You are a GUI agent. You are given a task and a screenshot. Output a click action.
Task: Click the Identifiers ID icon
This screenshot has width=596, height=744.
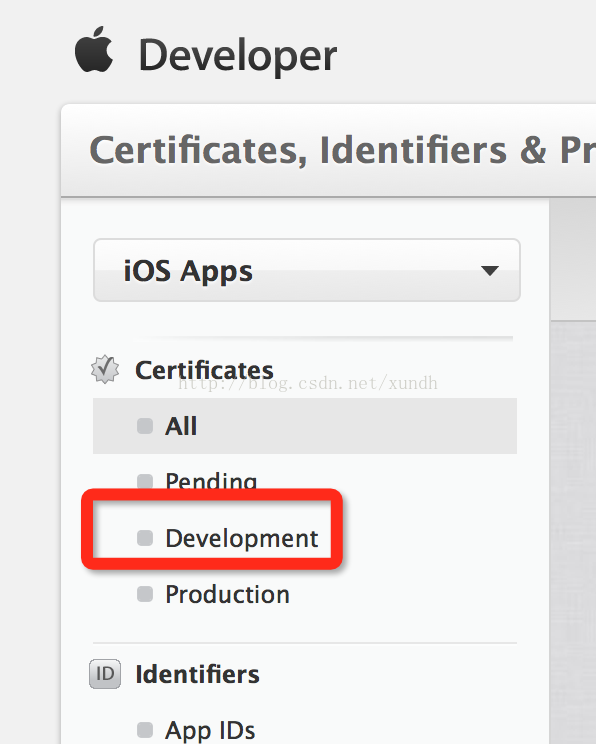[x=105, y=674]
